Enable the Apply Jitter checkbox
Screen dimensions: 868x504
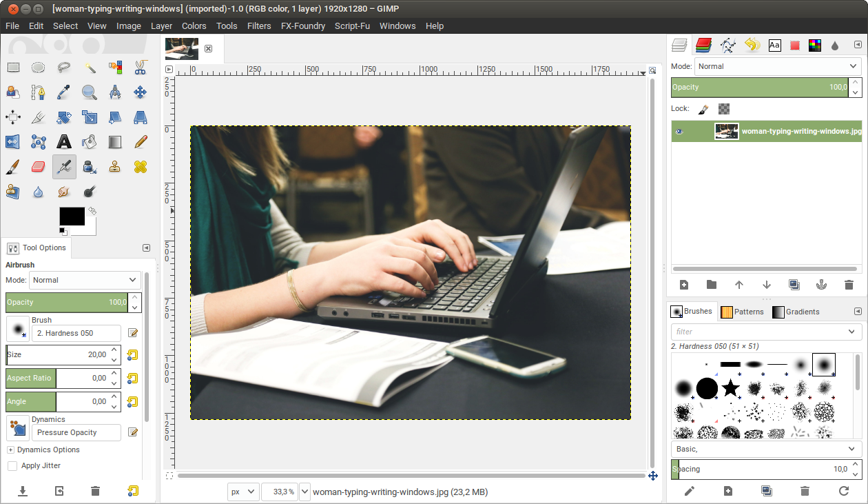[x=12, y=465]
